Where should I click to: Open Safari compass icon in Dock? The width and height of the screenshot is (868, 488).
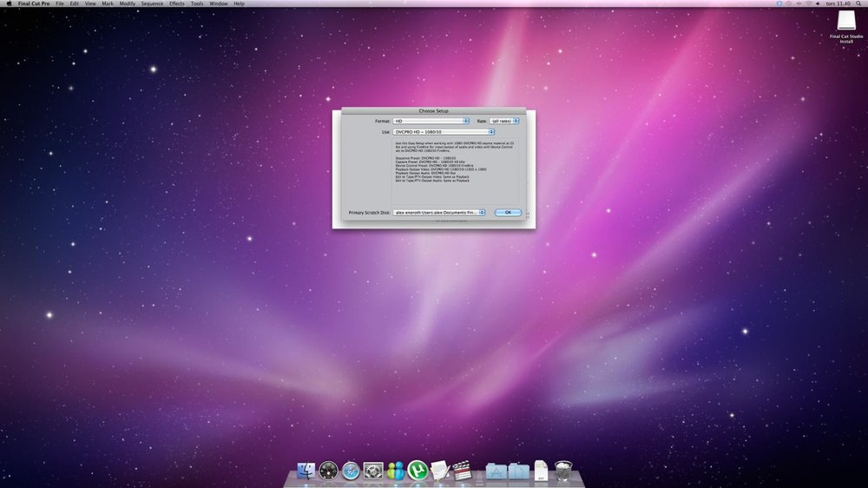(x=351, y=471)
